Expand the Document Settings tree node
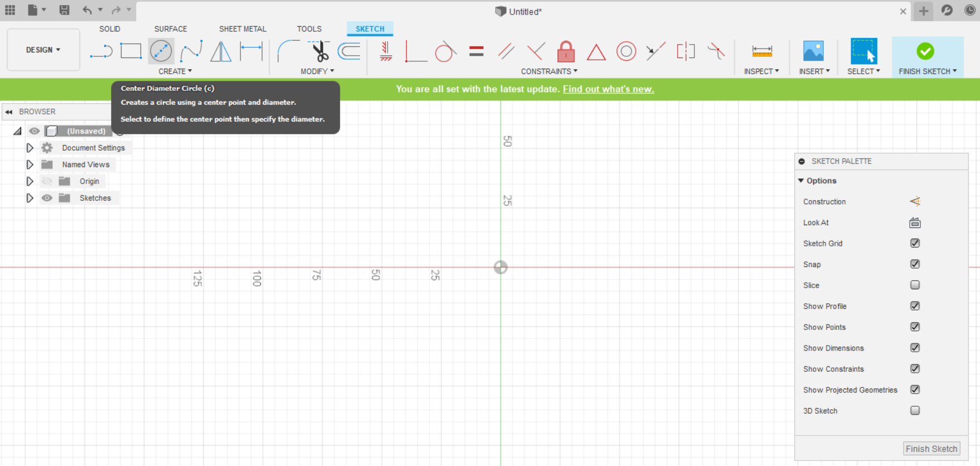The image size is (980, 466). pyautogui.click(x=30, y=148)
